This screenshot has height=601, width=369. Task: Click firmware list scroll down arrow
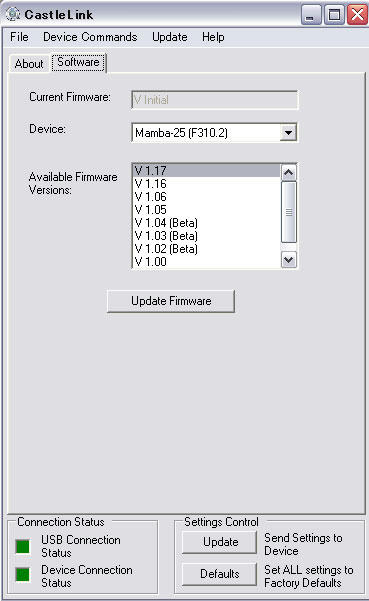pyautogui.click(x=289, y=260)
